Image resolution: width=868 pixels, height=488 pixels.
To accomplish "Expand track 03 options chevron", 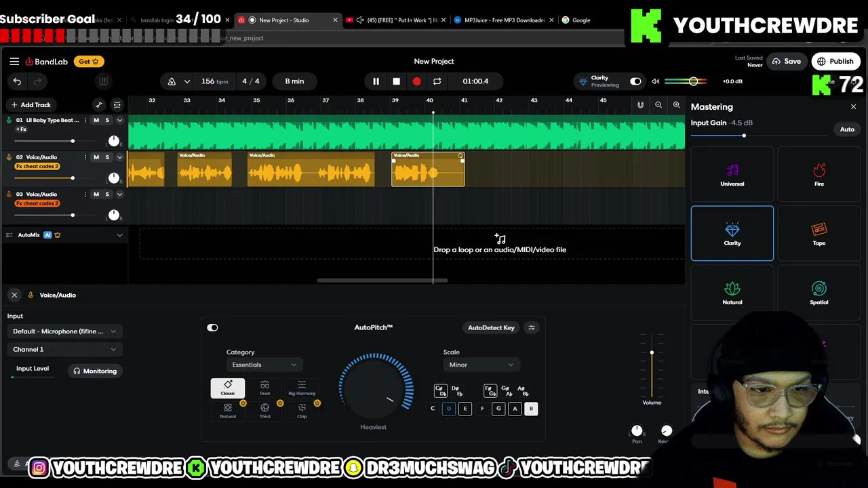I will pos(119,195).
